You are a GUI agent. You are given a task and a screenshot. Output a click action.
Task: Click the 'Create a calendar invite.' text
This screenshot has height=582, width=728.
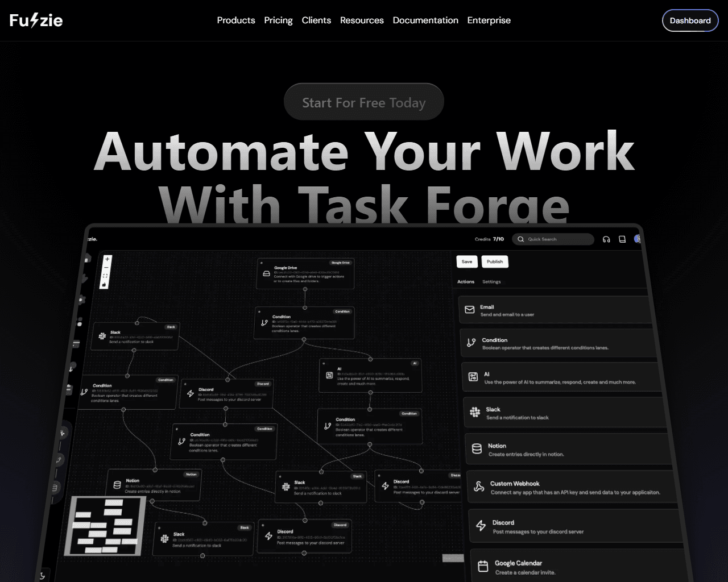pos(525,573)
